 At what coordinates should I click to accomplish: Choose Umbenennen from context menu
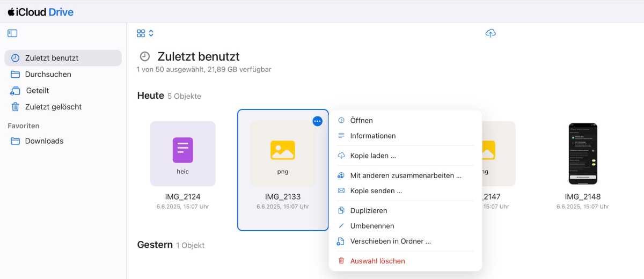[405, 226]
